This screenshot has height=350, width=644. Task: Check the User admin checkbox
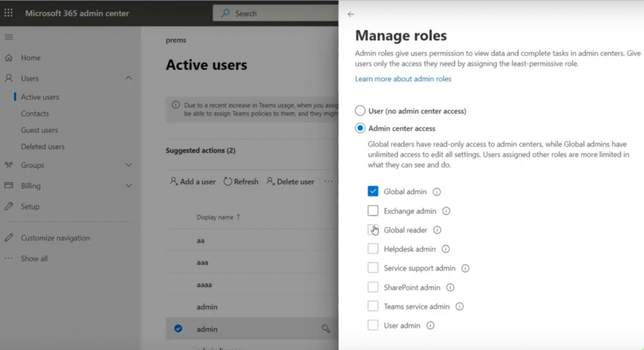click(373, 325)
